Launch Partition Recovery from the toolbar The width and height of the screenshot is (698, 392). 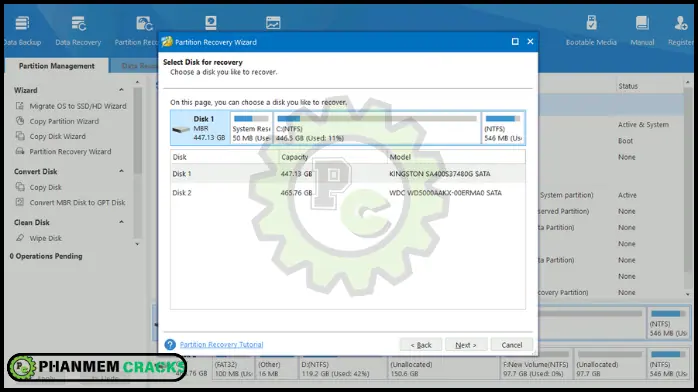pyautogui.click(x=144, y=23)
